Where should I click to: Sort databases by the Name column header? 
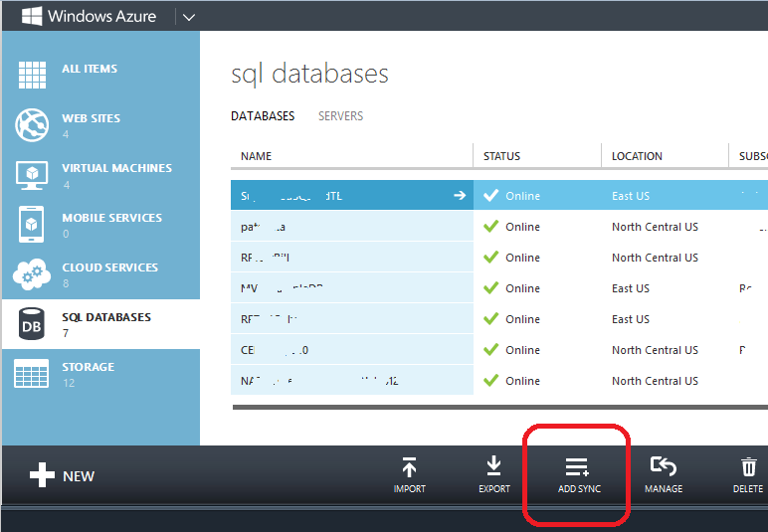pos(256,156)
